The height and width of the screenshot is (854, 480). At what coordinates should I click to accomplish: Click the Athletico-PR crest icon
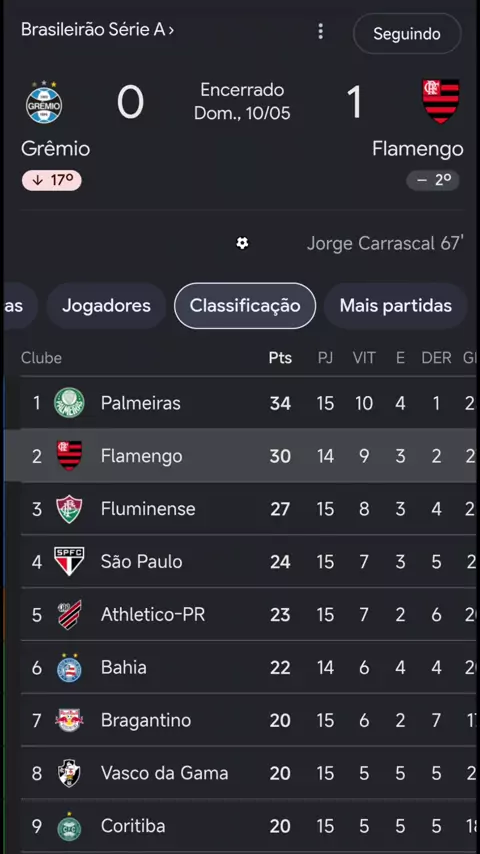pyautogui.click(x=69, y=614)
